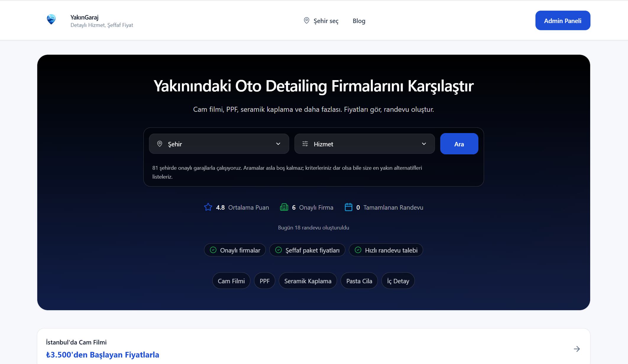This screenshot has height=364, width=628.
Task: Select the Cam Filmi service chip
Action: [x=231, y=281]
